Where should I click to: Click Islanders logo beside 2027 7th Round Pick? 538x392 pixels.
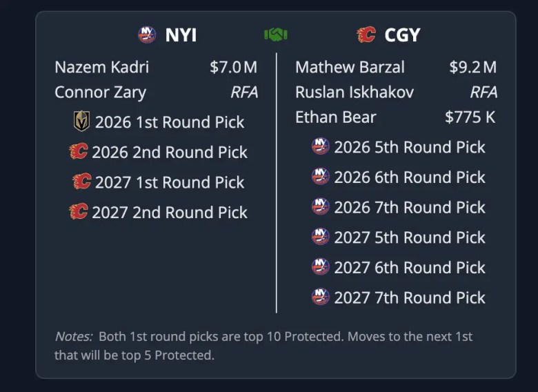[x=320, y=297]
